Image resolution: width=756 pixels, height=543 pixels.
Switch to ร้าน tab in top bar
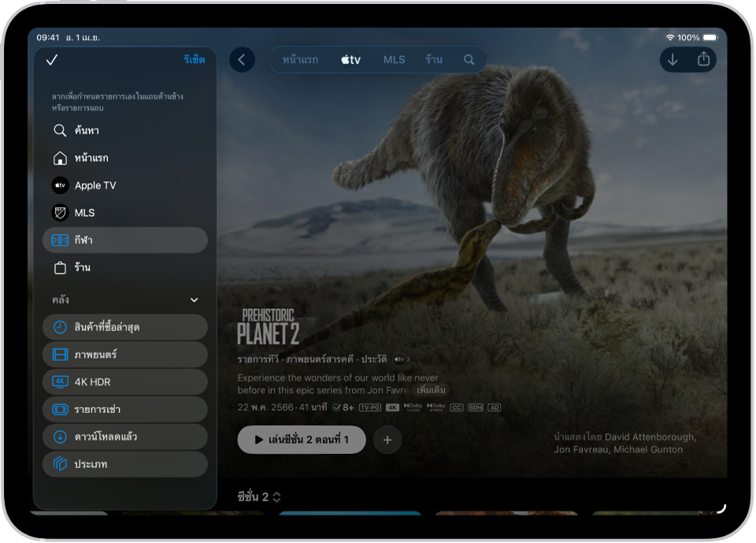[434, 60]
